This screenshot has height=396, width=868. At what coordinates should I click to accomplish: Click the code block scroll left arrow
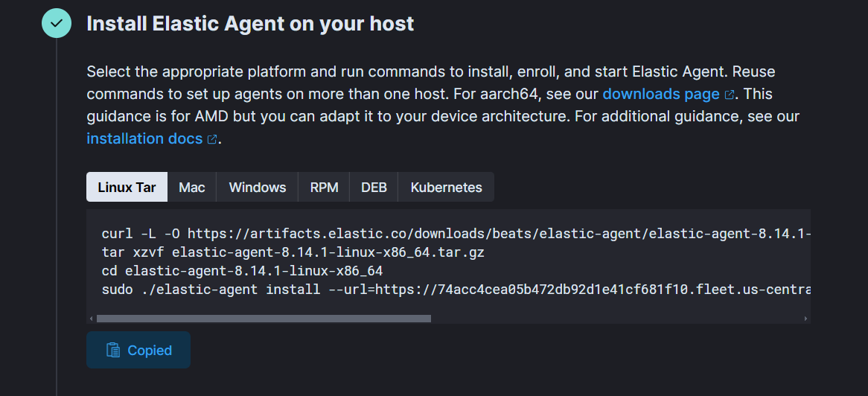coord(91,319)
